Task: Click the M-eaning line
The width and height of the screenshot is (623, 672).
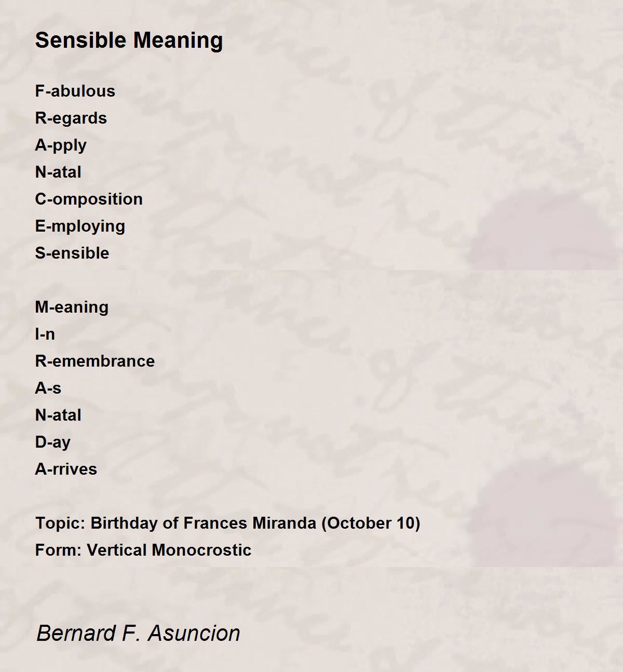Action: click(x=72, y=307)
